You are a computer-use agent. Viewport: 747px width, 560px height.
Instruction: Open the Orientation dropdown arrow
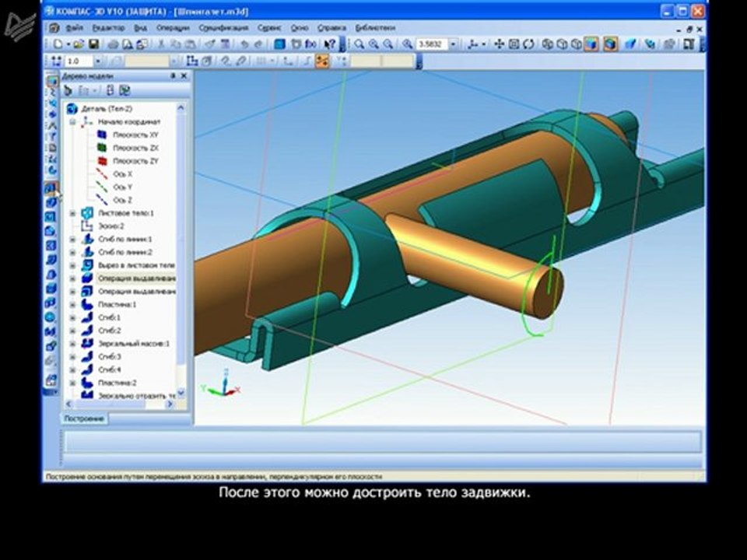(483, 44)
